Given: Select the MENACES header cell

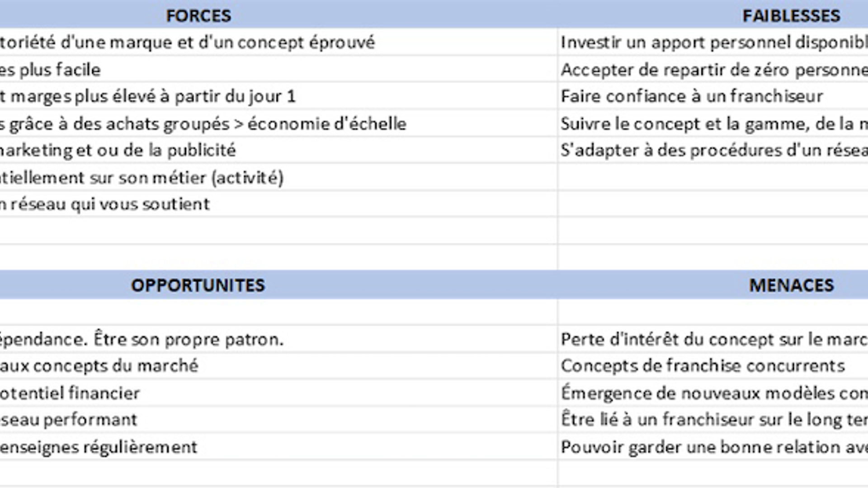Looking at the screenshot, I should coord(713,285).
